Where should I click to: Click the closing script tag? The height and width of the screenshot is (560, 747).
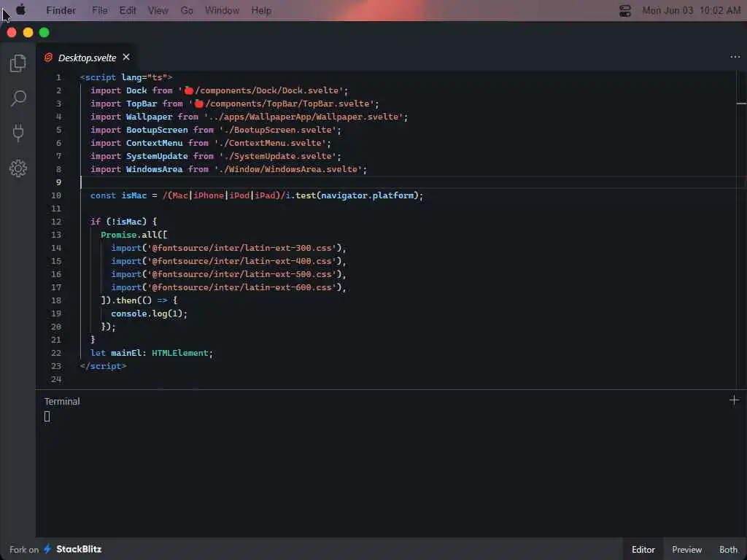point(103,366)
